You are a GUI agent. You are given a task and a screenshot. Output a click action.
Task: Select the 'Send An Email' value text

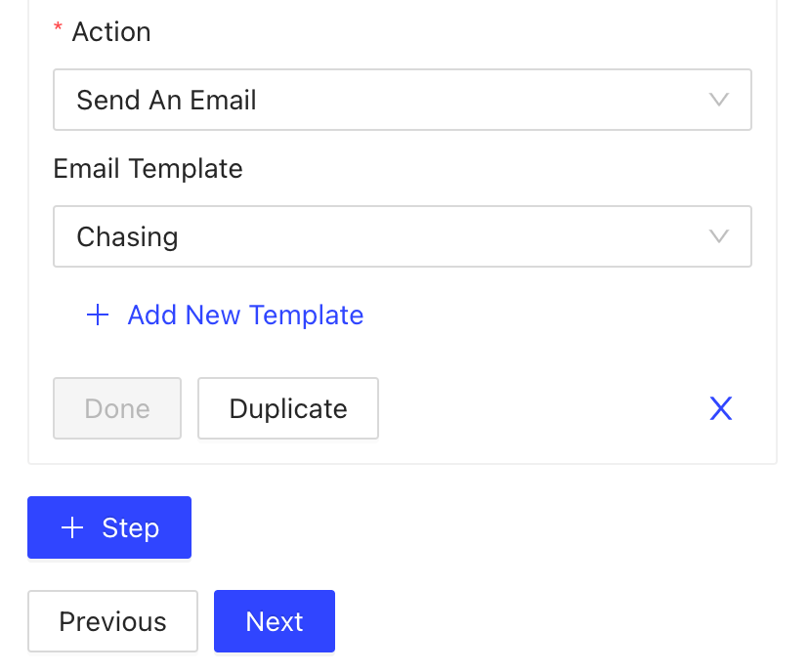click(166, 100)
